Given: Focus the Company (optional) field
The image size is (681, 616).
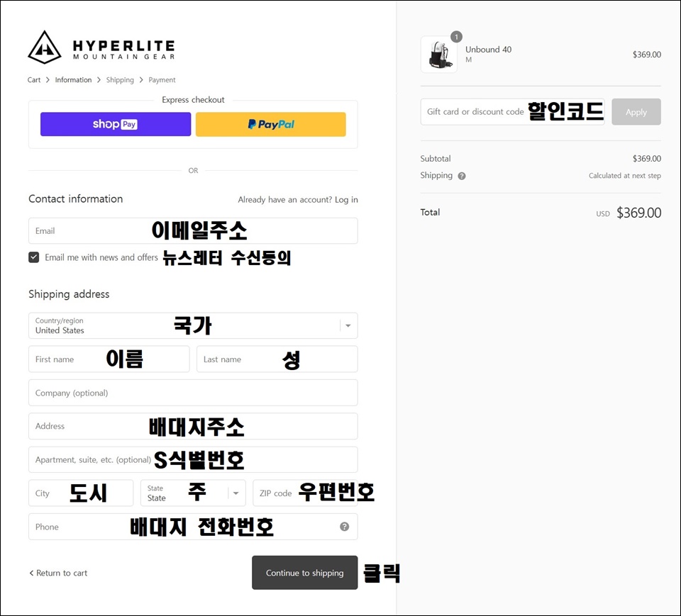Looking at the screenshot, I should 193,393.
